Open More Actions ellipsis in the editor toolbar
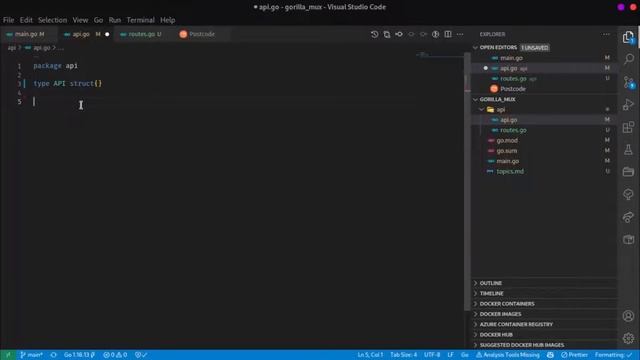Image resolution: width=640 pixels, height=360 pixels. click(460, 34)
